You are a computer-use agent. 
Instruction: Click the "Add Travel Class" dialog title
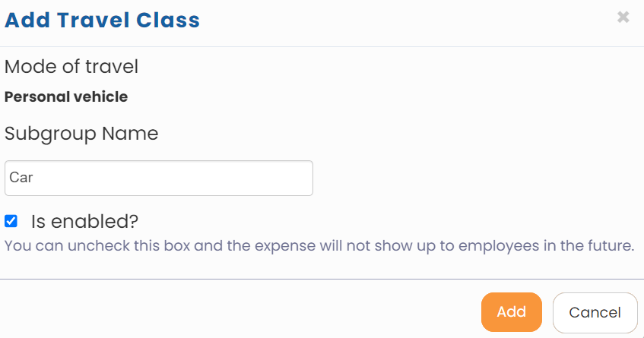click(x=102, y=21)
